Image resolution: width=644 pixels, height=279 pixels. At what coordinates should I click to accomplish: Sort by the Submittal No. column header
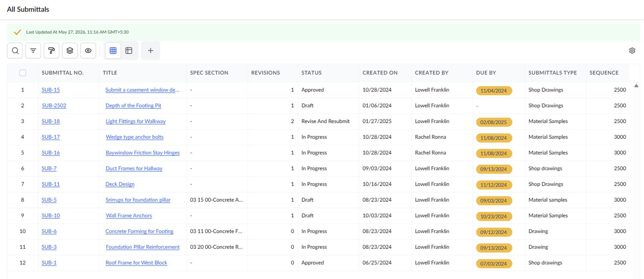coord(62,73)
